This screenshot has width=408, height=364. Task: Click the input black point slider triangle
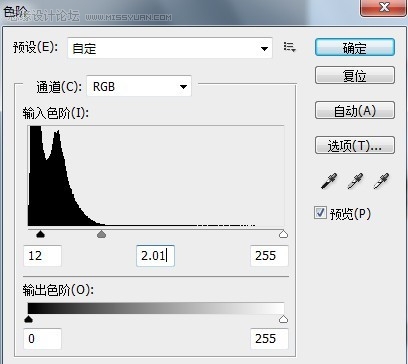(40, 234)
